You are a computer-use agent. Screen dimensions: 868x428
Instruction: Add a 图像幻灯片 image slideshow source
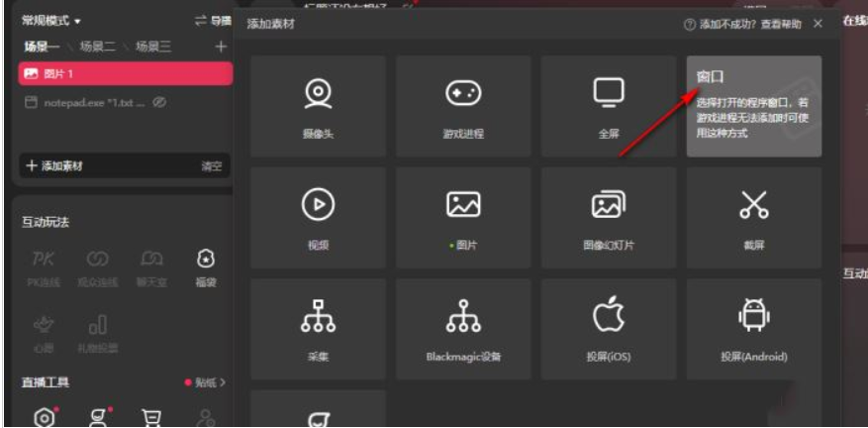(x=609, y=218)
